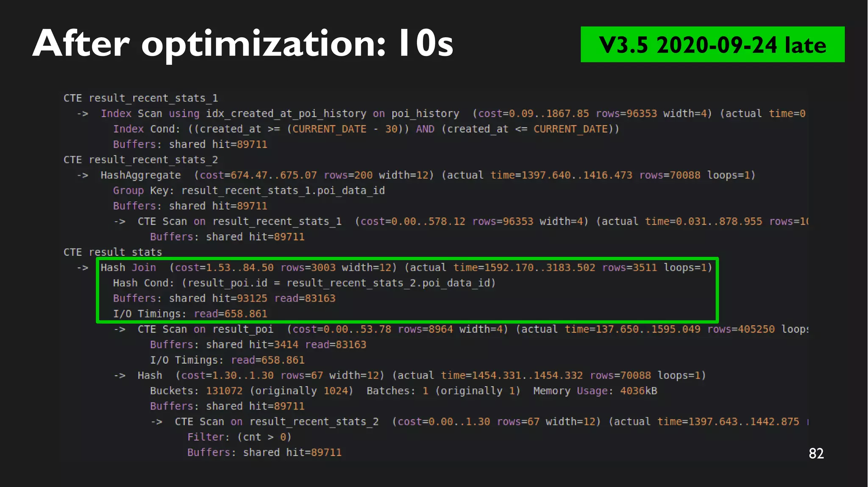Click the 'CTE result_stats' heading line
Image resolution: width=868 pixels, height=487 pixels.
113,252
